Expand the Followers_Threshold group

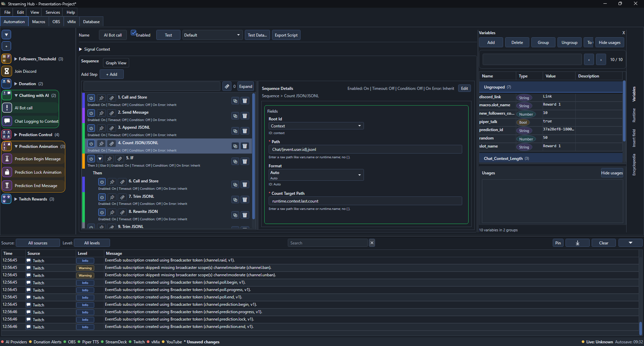click(16, 59)
